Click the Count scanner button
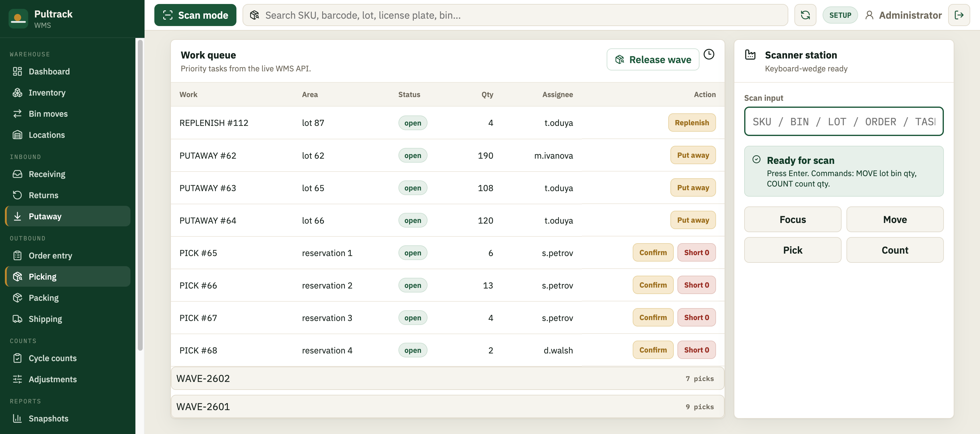 tap(895, 250)
